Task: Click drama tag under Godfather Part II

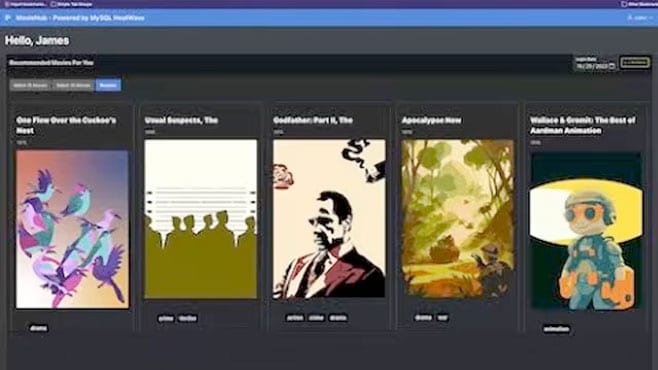Action: coord(338,318)
